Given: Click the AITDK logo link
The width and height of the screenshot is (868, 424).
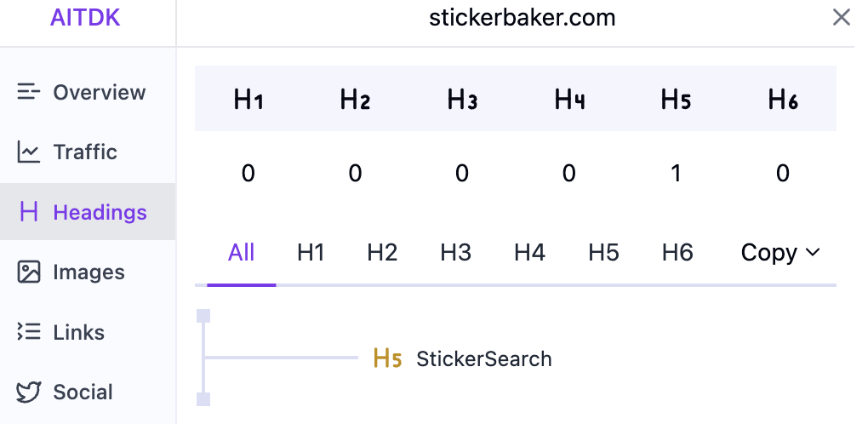Looking at the screenshot, I should [85, 18].
